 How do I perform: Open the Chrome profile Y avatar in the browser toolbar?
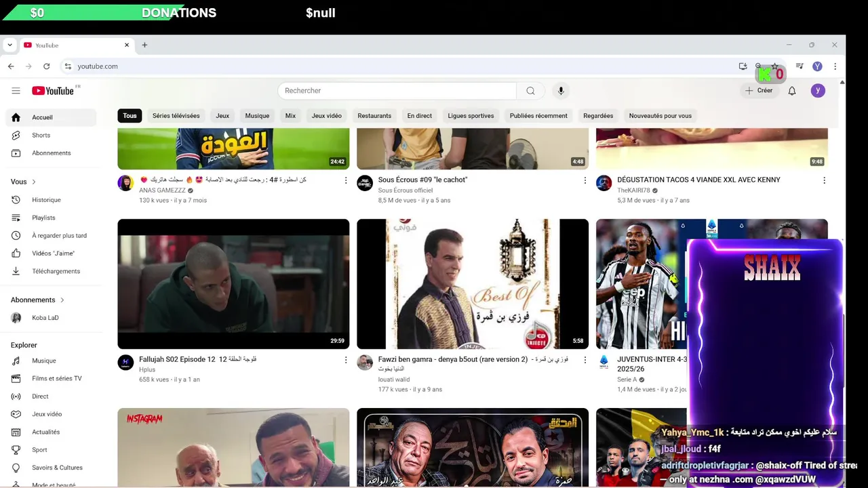(x=817, y=66)
